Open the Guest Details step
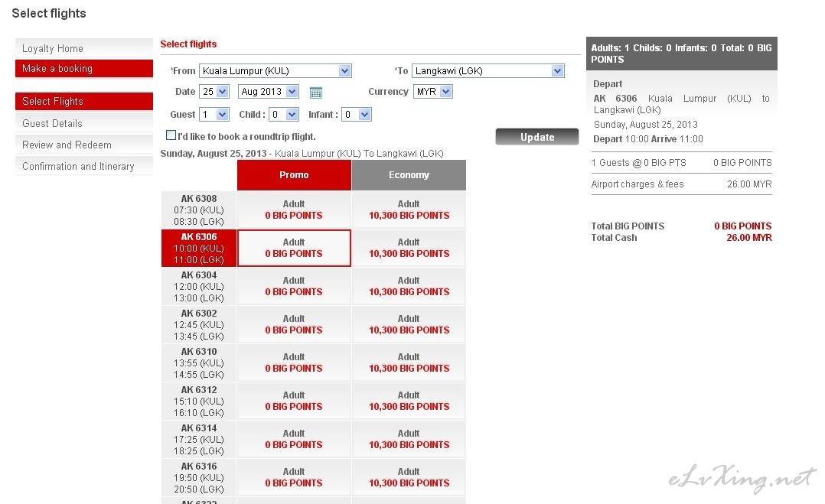 point(84,123)
